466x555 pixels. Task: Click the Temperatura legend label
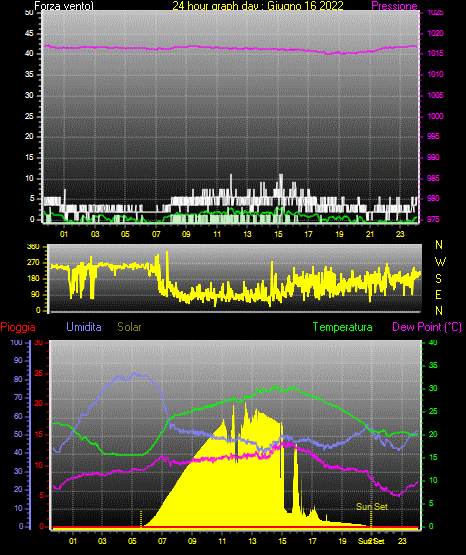coord(343,327)
